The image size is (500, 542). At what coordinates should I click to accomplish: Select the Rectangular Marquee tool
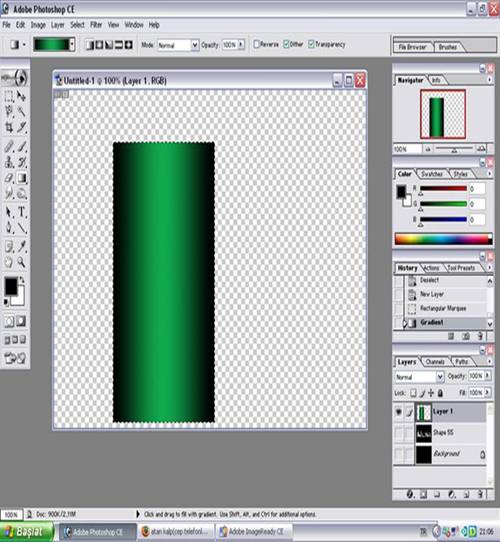(9, 96)
